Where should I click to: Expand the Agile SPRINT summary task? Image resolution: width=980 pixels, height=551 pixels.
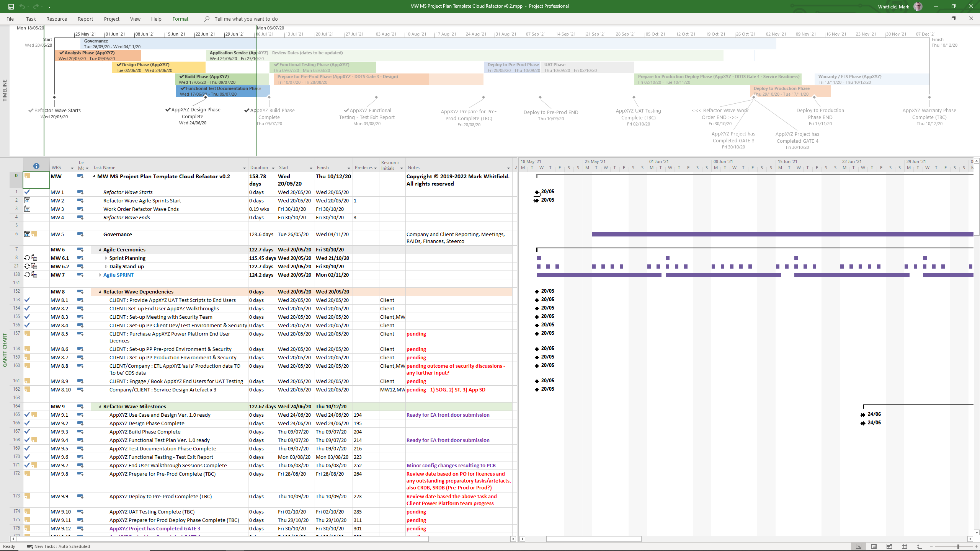tap(100, 275)
